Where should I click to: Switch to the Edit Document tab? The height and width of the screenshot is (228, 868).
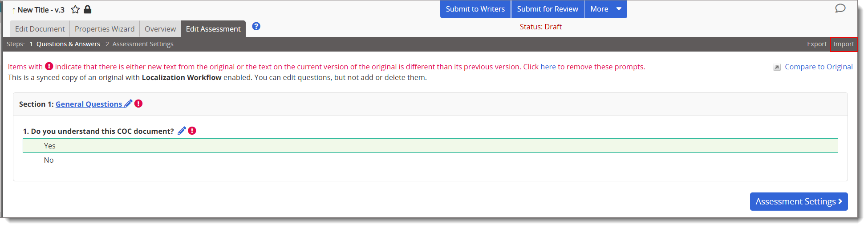(40, 29)
